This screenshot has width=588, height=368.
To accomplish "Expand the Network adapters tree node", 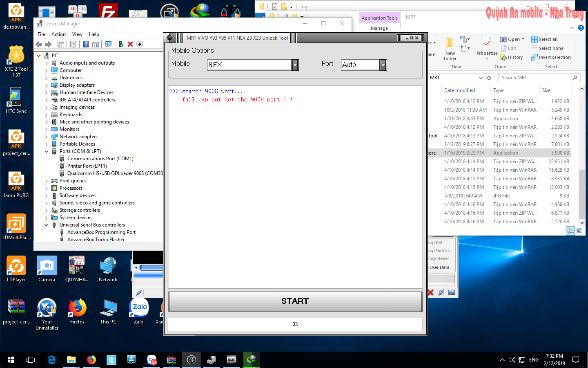I will (x=46, y=137).
